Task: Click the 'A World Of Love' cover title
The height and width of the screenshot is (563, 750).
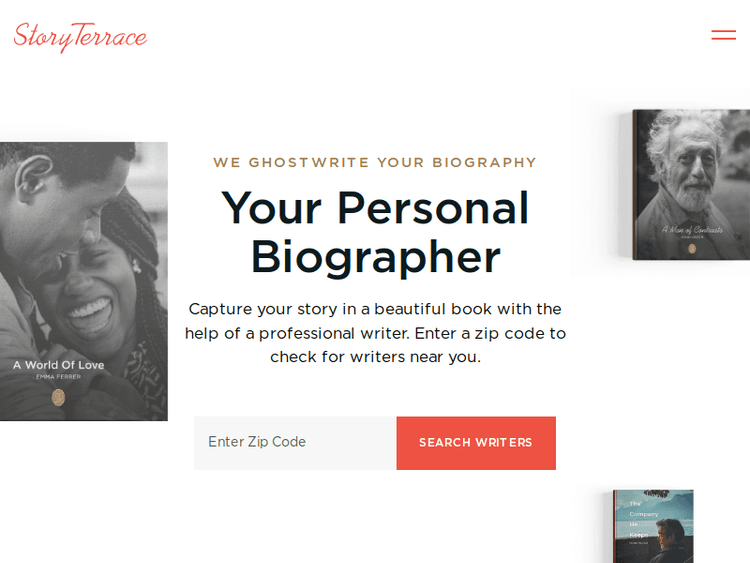Action: [58, 365]
